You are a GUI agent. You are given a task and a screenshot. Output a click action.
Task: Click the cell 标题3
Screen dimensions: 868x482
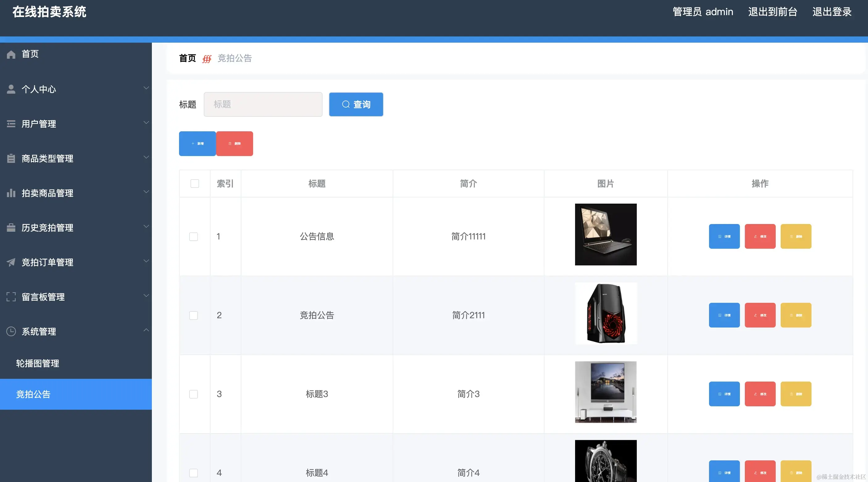(x=317, y=394)
